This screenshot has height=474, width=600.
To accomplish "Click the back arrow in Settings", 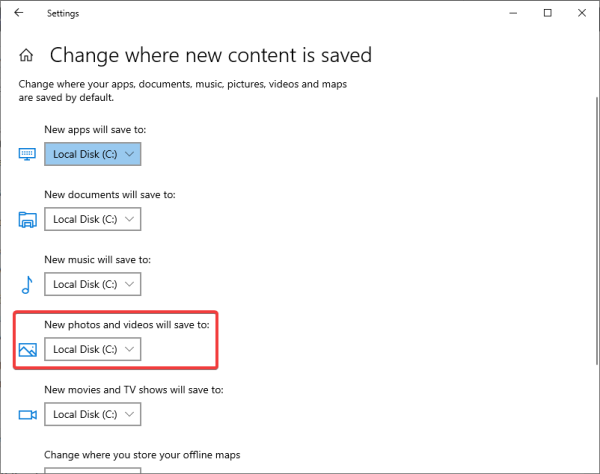I will point(19,14).
